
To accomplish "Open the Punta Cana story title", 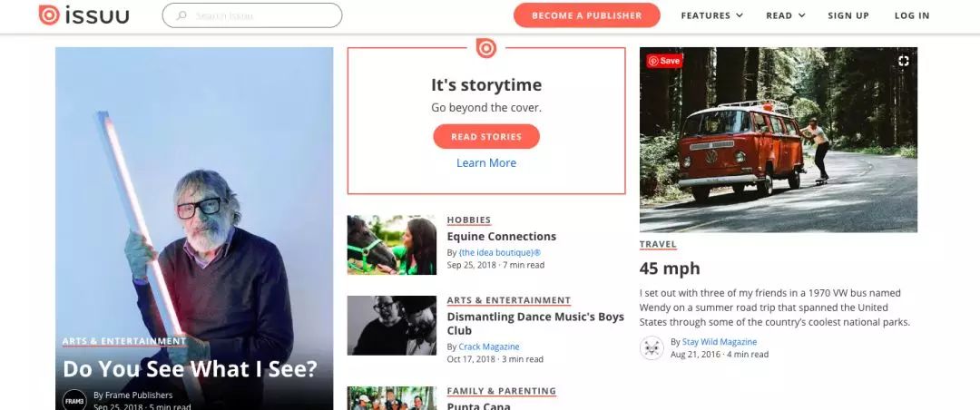I will (x=479, y=405).
